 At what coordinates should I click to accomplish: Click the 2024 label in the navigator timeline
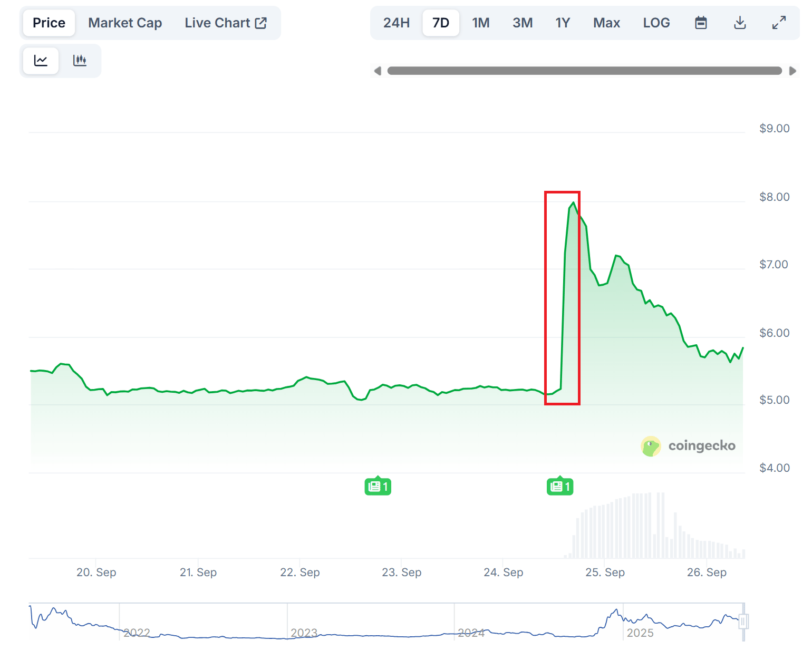pyautogui.click(x=471, y=633)
